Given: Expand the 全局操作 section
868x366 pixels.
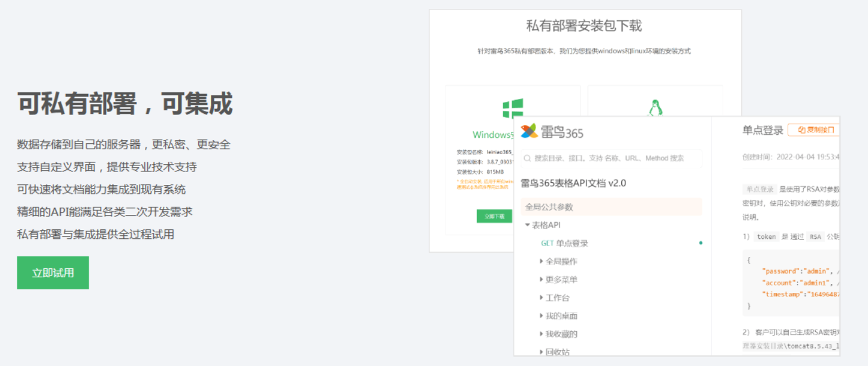Looking at the screenshot, I should click(x=542, y=261).
